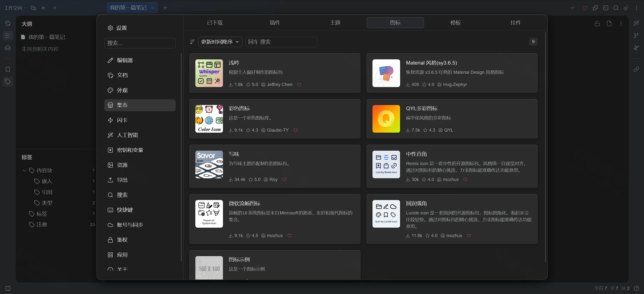Select the QYL多彩图标 thumbnail

(x=386, y=119)
